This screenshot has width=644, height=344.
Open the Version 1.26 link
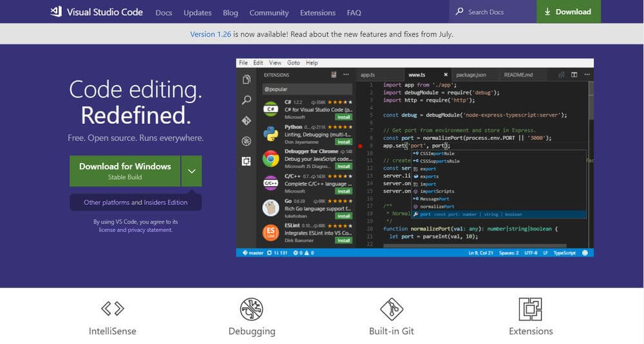pyautogui.click(x=211, y=34)
